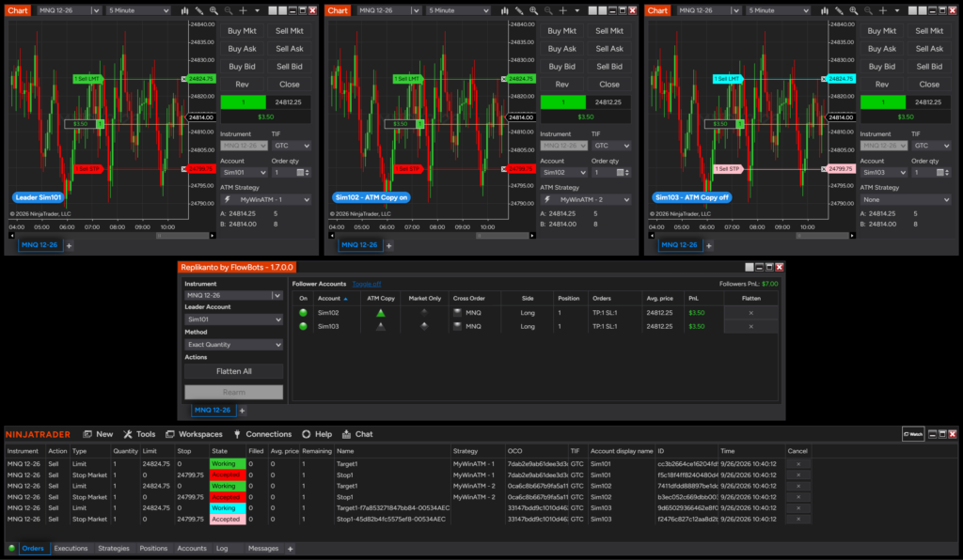The width and height of the screenshot is (963, 560).
Task: Open bars icon in Sim102 chart toolbar
Action: click(504, 10)
